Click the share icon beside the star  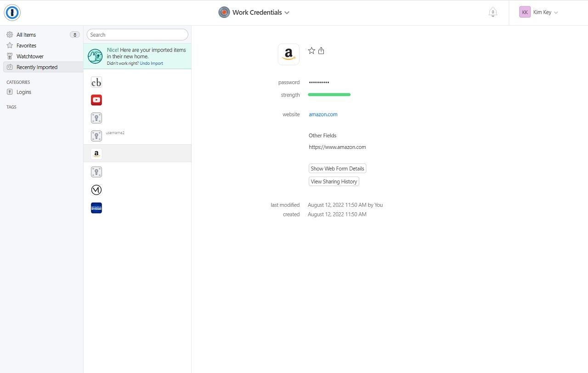pyautogui.click(x=321, y=51)
